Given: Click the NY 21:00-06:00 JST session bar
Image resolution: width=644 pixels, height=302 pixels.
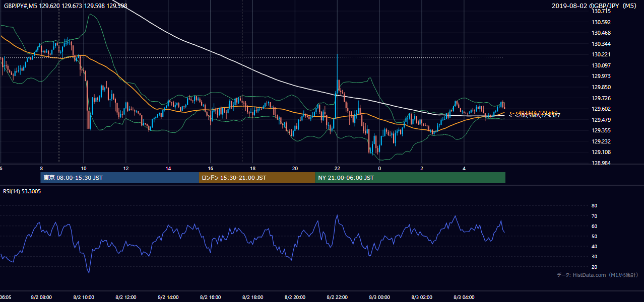Looking at the screenshot, I should (x=410, y=178).
